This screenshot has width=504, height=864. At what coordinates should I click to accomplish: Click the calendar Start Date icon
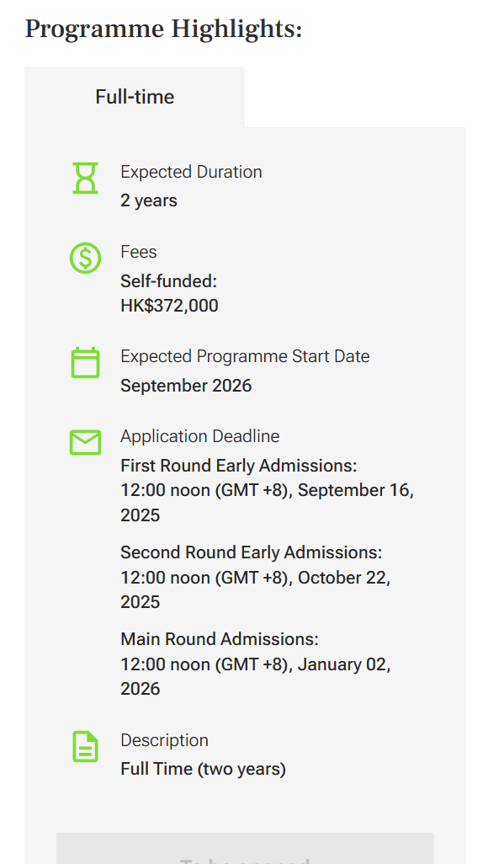(x=85, y=363)
